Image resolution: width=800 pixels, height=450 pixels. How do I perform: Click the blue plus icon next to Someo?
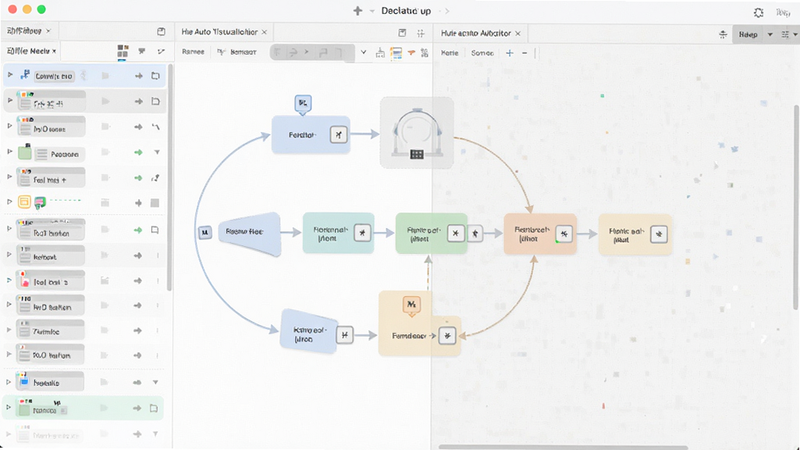tap(509, 53)
